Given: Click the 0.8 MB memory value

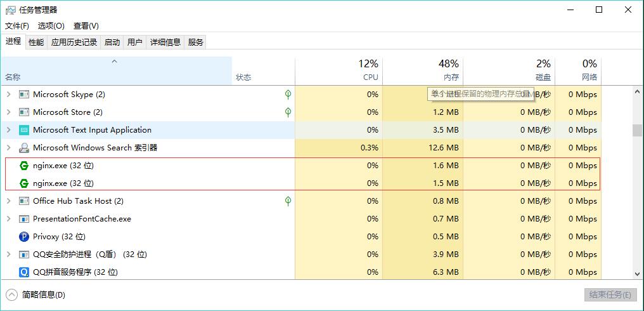Looking at the screenshot, I should click(x=446, y=201).
